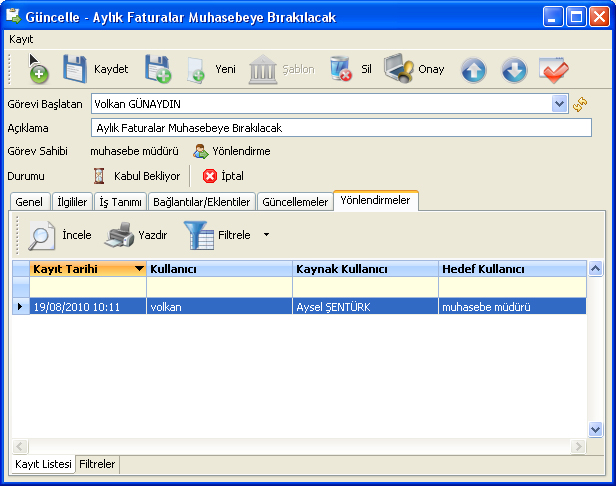Screen dimensions: 616x486
Task: Open the Bağlantılar/Eklentiler tab
Action: pos(201,202)
